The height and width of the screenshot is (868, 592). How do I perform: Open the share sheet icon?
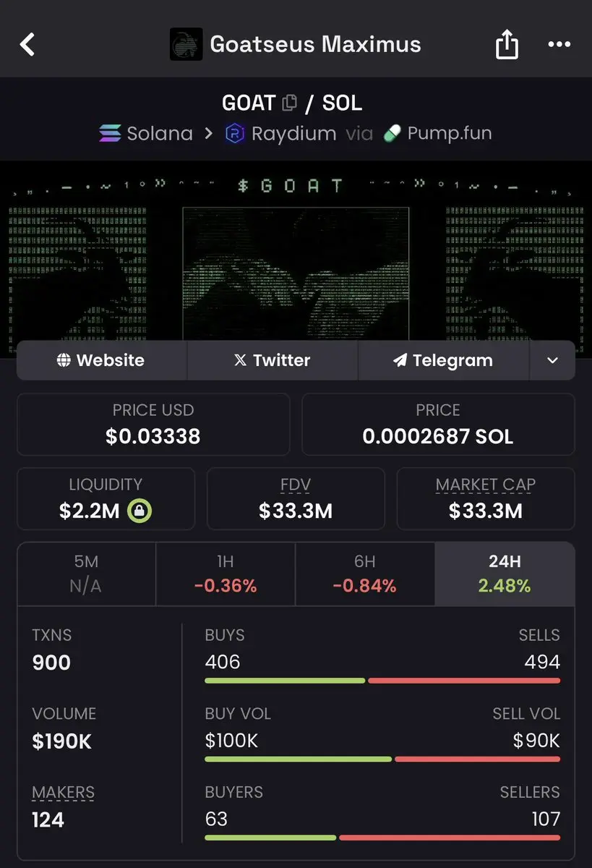pyautogui.click(x=507, y=44)
